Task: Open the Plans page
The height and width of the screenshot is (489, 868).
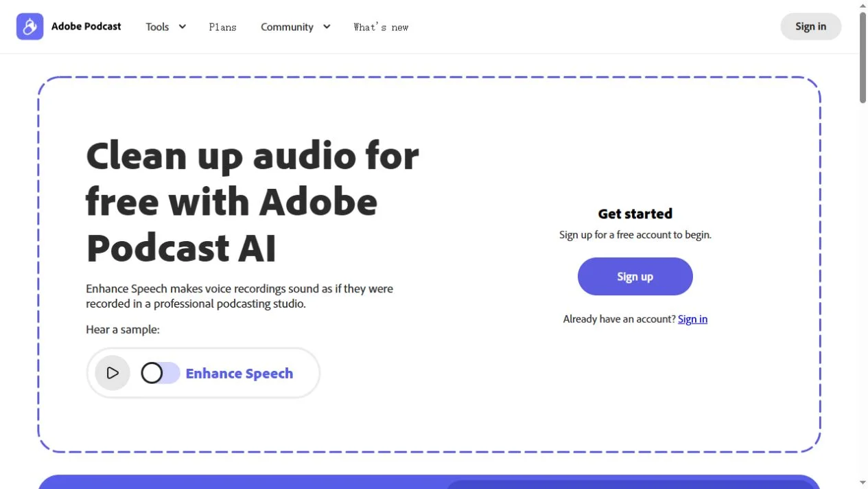Action: [x=223, y=27]
